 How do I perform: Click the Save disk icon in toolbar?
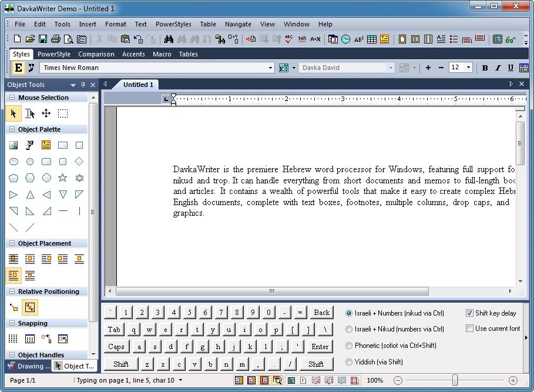point(43,39)
